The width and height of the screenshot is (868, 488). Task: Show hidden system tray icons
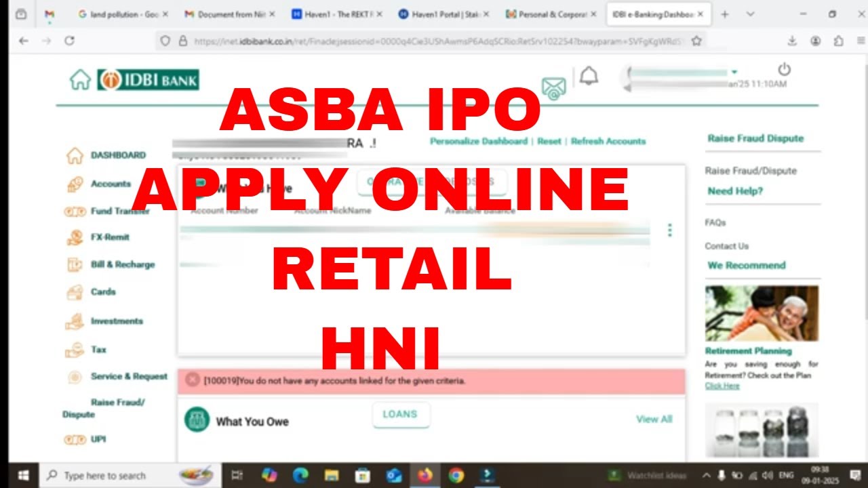(x=706, y=475)
